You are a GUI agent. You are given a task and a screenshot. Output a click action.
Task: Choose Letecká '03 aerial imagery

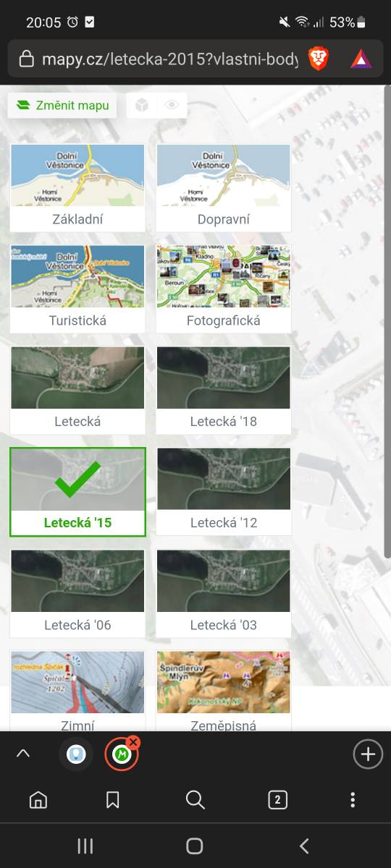[224, 594]
